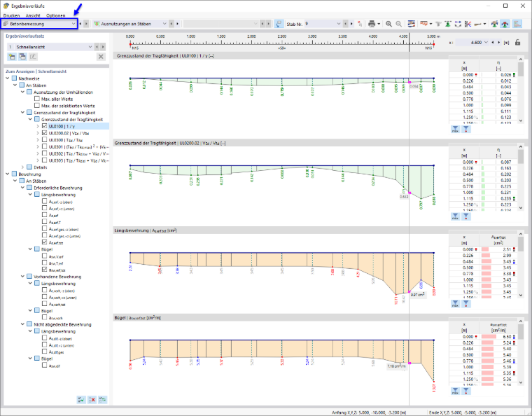Create a new result diagram set
532x416 pixels.
(x=12, y=57)
